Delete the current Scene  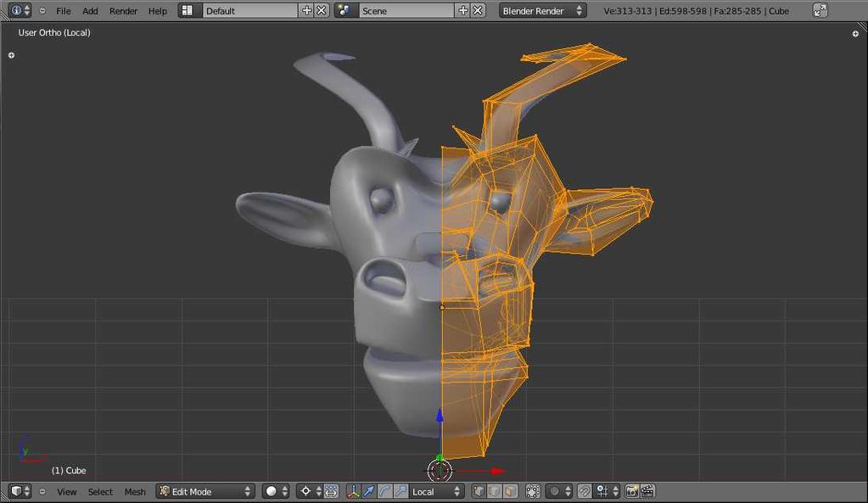tap(478, 10)
